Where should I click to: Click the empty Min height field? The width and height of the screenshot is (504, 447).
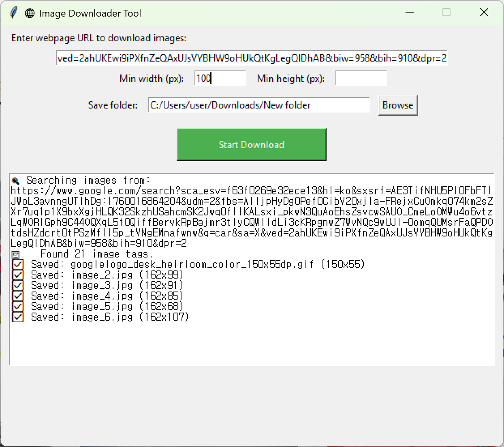coord(361,78)
